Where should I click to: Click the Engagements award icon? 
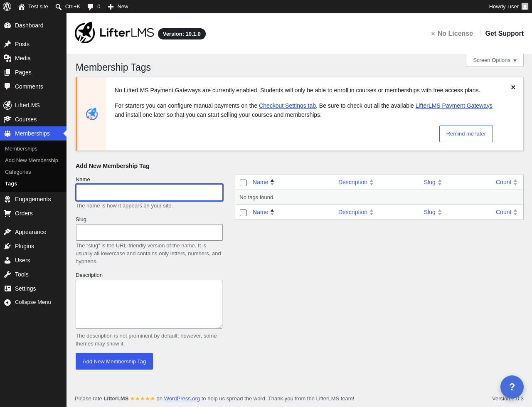coord(7,199)
